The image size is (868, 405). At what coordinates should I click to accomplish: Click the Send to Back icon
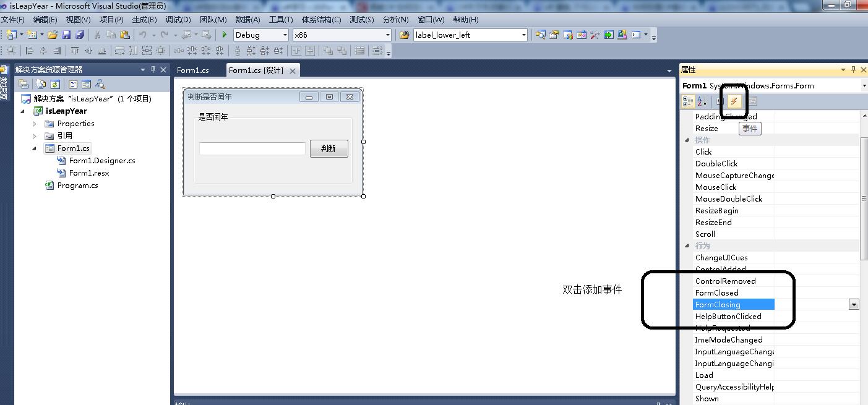click(342, 51)
